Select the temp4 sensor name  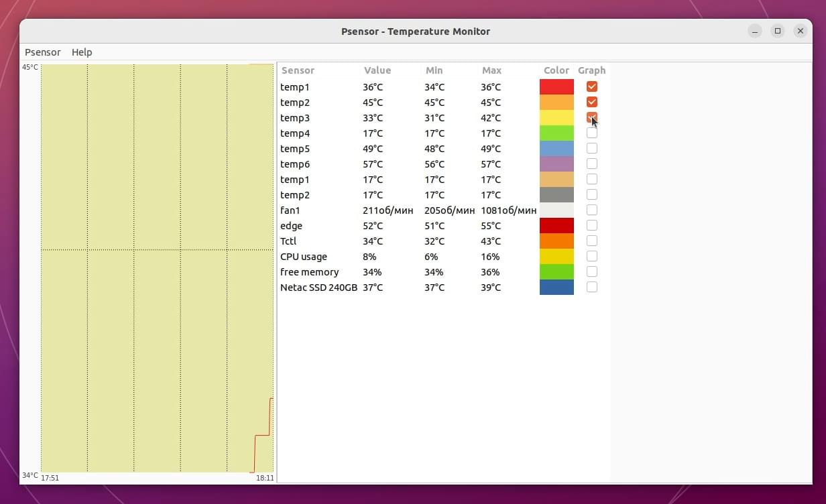(295, 133)
